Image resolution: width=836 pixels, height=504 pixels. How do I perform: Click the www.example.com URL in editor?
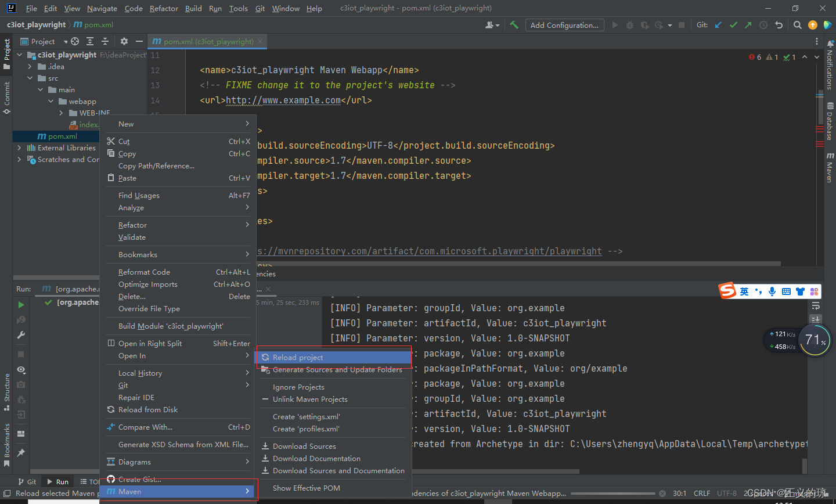click(283, 100)
